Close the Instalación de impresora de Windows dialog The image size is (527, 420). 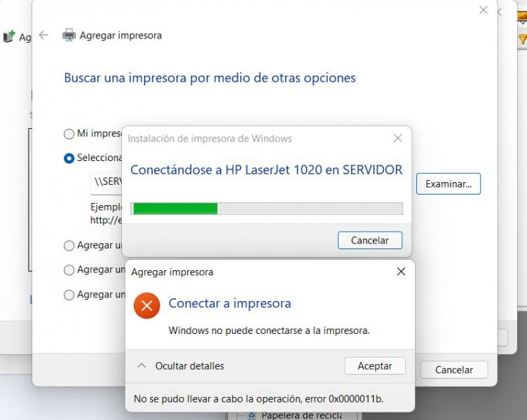398,138
